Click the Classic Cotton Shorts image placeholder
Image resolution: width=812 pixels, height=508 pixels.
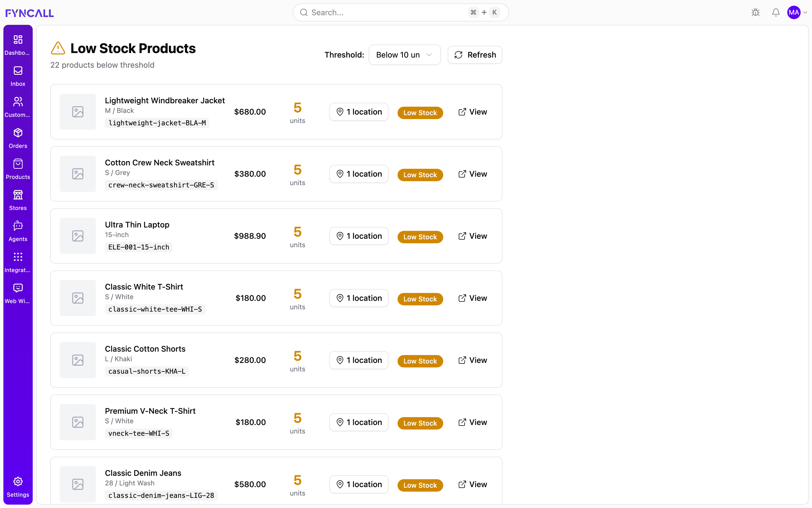(x=78, y=360)
